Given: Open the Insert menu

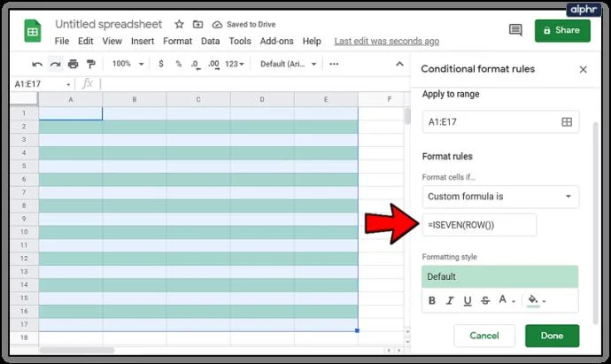Looking at the screenshot, I should pyautogui.click(x=143, y=41).
